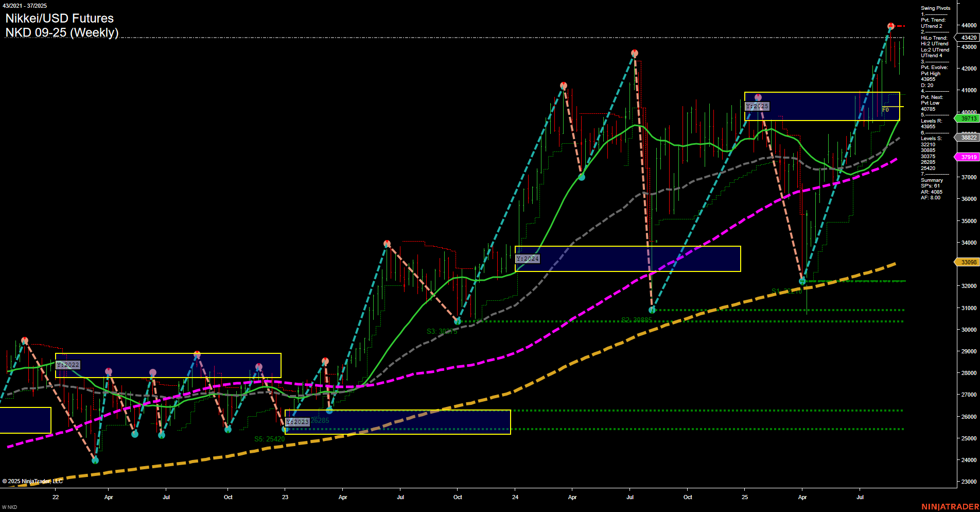Click the orange 33098 axis marker
The height and width of the screenshot is (512, 980).
tap(967, 262)
